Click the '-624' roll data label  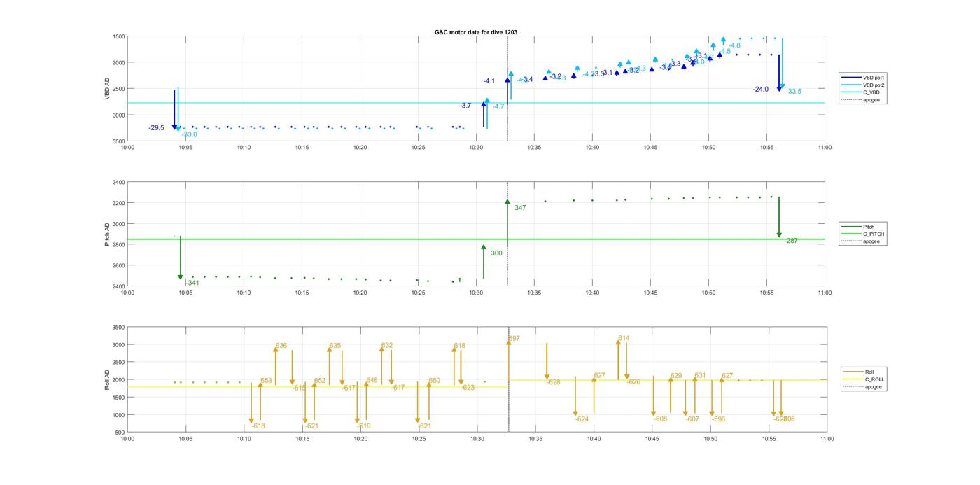coord(582,419)
